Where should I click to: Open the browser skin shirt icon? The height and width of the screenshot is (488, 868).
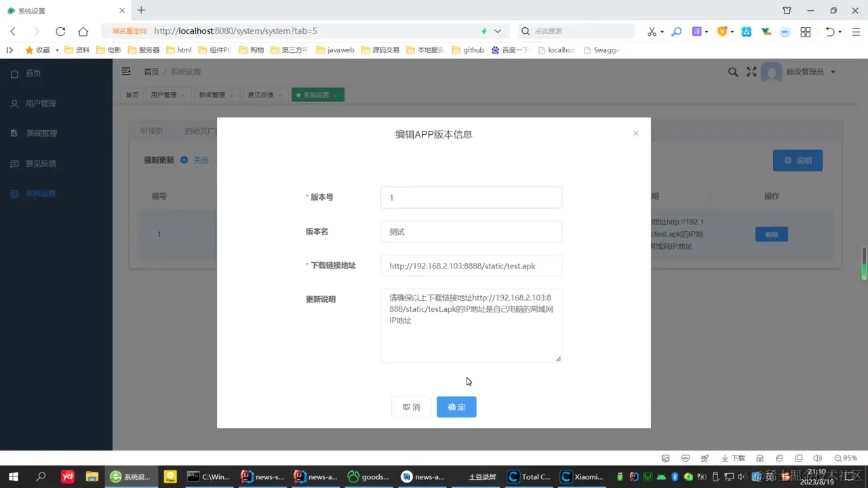[x=787, y=10]
